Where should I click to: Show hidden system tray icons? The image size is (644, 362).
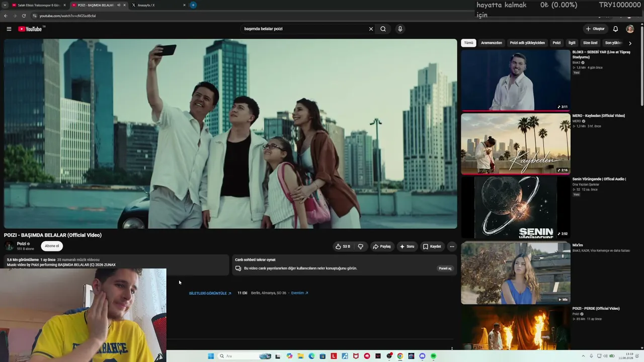pos(584,356)
